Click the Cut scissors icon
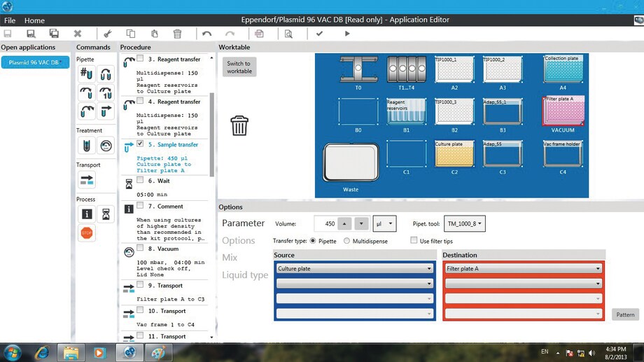644x362 pixels. point(108,34)
